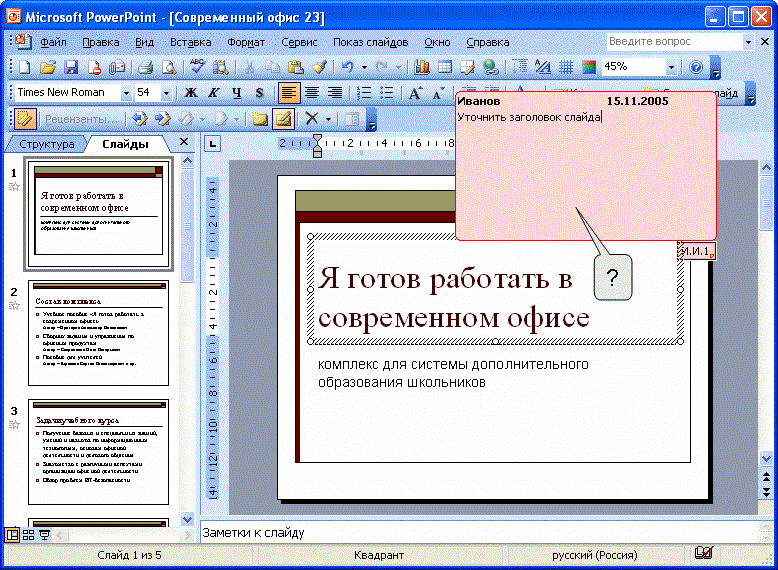Click the Show Formatting icon
The image size is (778, 570).
point(543,67)
